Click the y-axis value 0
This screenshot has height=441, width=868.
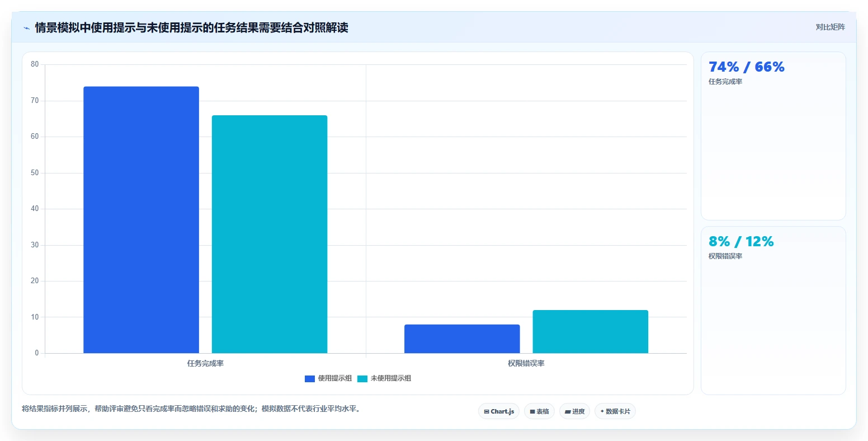pos(37,353)
